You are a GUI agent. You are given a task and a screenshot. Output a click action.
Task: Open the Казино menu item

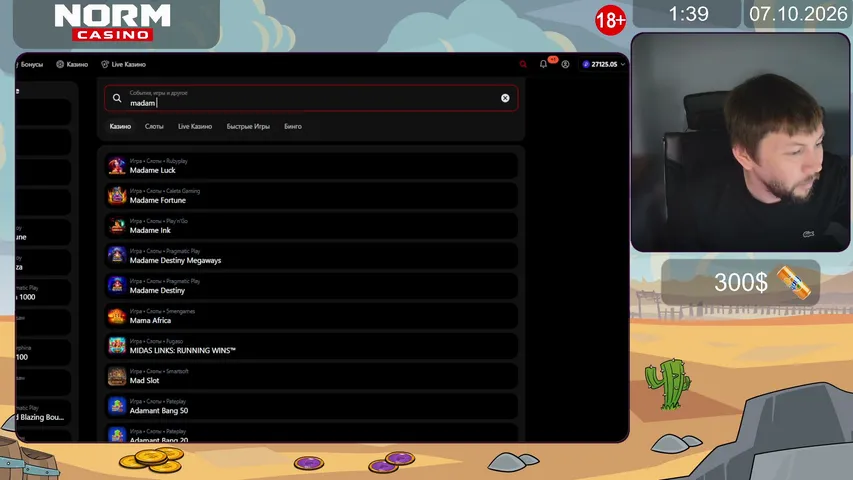click(72, 64)
